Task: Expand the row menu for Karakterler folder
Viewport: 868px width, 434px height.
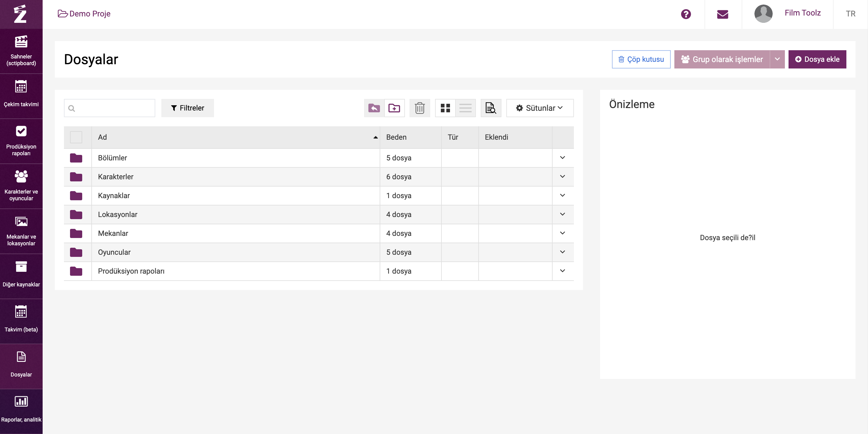Action: point(562,177)
